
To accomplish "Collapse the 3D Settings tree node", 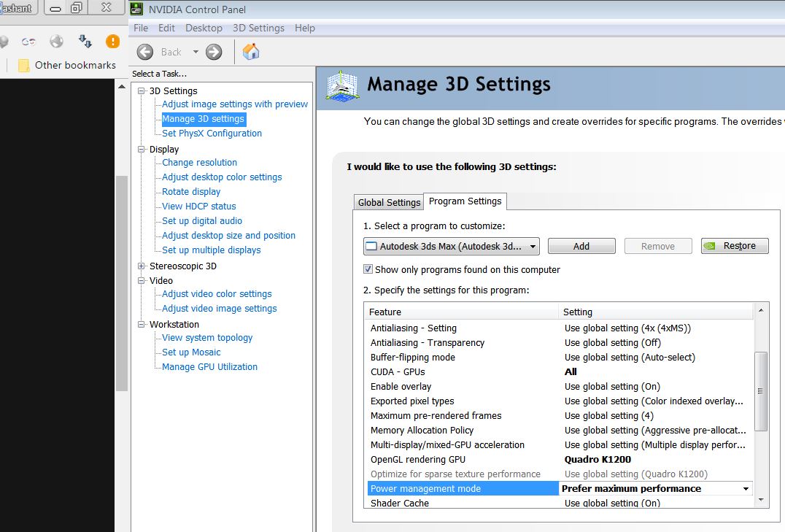I will pyautogui.click(x=142, y=91).
